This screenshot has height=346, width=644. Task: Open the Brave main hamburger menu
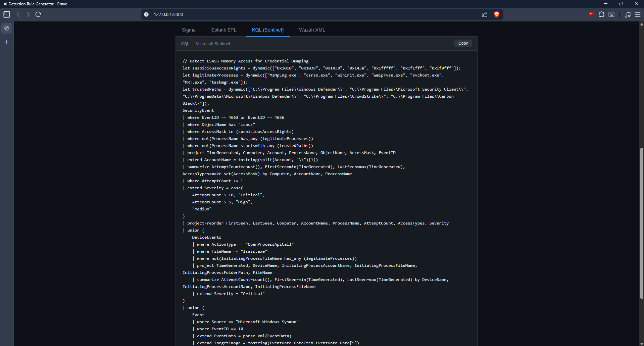[x=638, y=14]
